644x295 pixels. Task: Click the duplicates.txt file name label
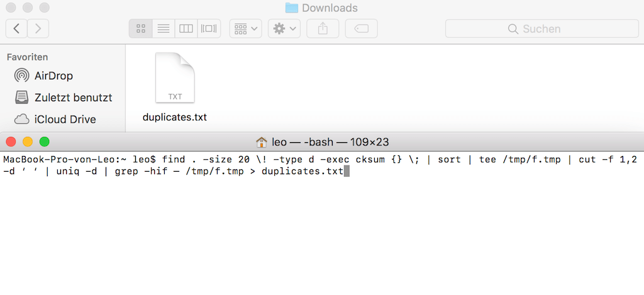pos(175,118)
